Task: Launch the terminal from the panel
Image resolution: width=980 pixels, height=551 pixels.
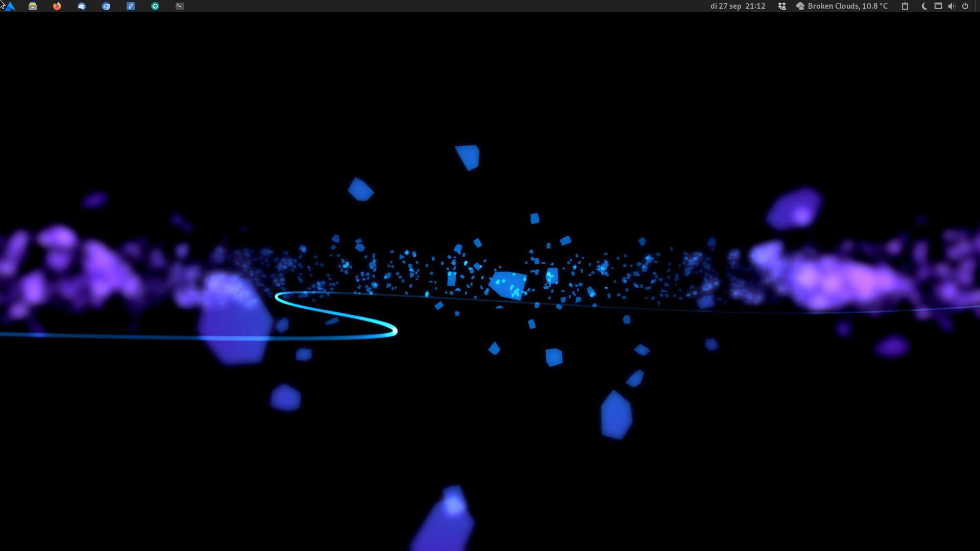Action: coord(180,6)
